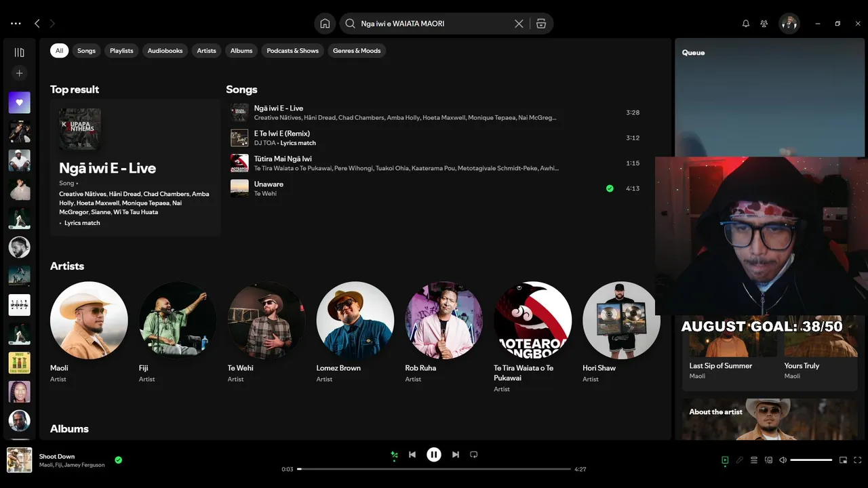The height and width of the screenshot is (488, 868).
Task: Open the profile avatar menu
Action: click(x=789, y=24)
